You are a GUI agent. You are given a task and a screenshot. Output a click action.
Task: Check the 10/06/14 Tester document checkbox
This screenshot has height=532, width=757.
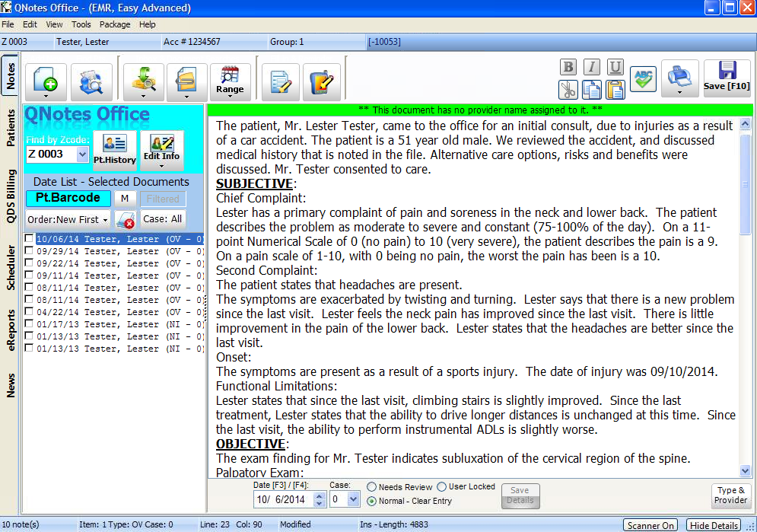click(28, 239)
